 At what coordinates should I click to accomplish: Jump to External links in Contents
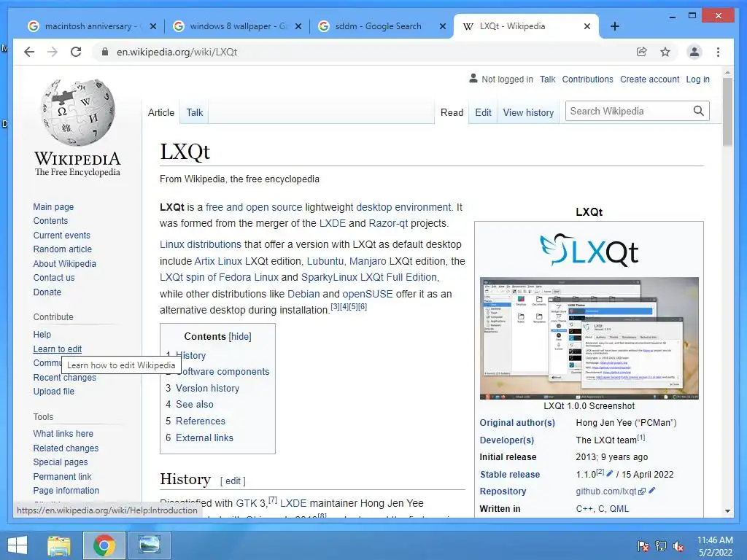[x=204, y=437]
